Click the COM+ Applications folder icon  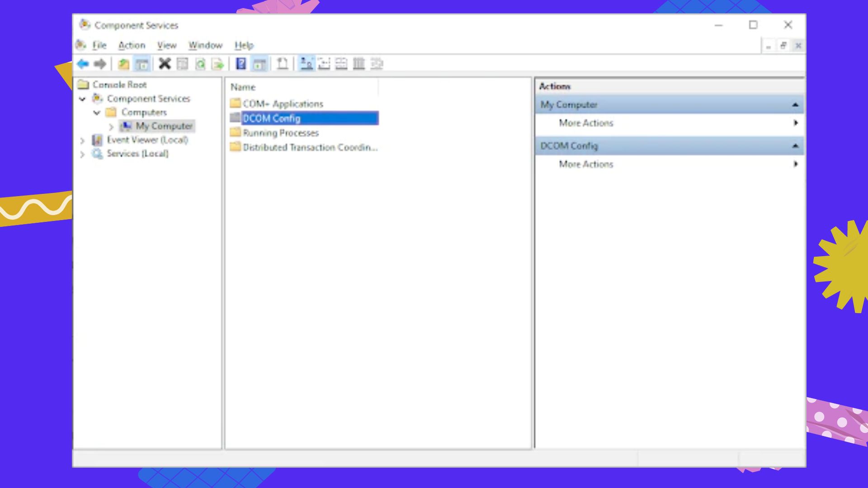(x=235, y=103)
